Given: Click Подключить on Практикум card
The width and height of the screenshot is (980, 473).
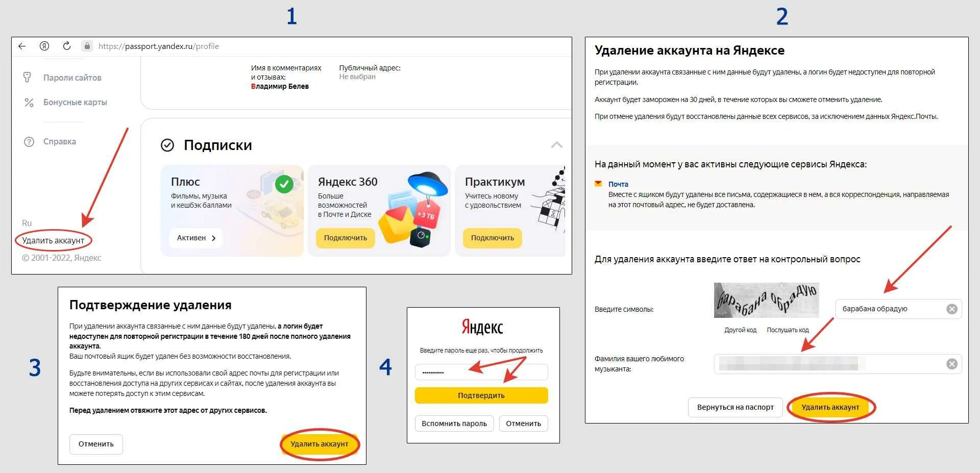Looking at the screenshot, I should [493, 238].
